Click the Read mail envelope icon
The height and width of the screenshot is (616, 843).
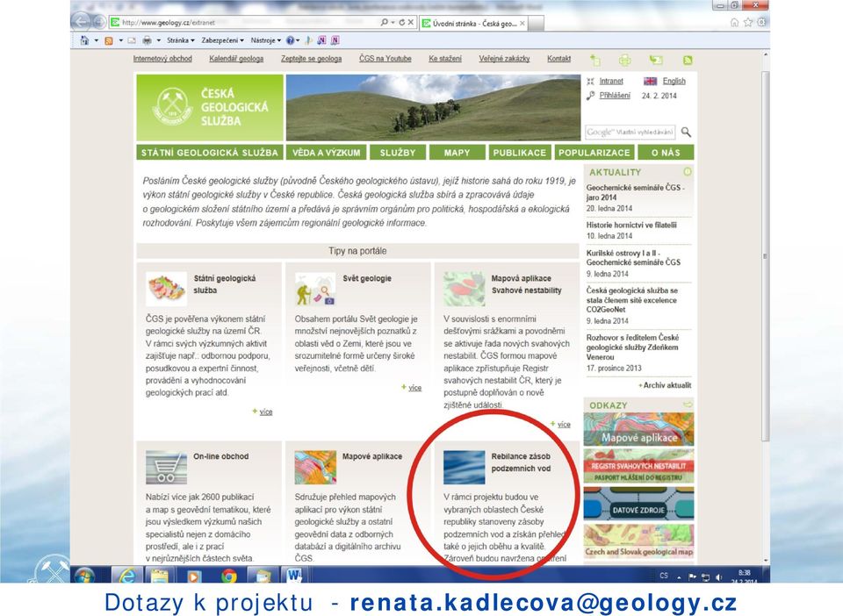click(x=132, y=40)
